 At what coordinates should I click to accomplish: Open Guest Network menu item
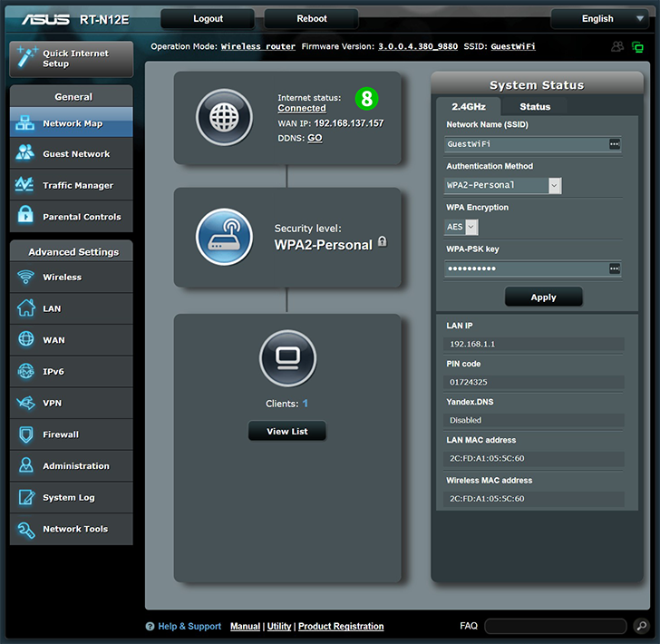point(72,153)
